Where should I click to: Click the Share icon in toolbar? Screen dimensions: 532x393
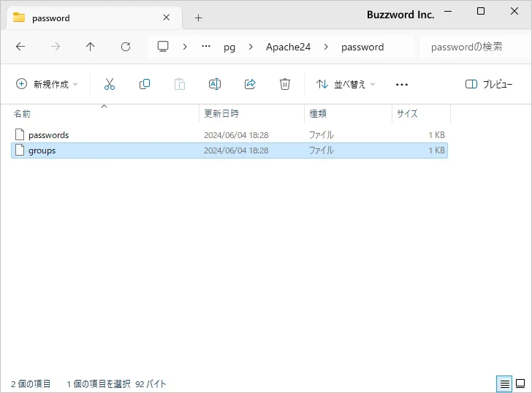[x=250, y=84]
